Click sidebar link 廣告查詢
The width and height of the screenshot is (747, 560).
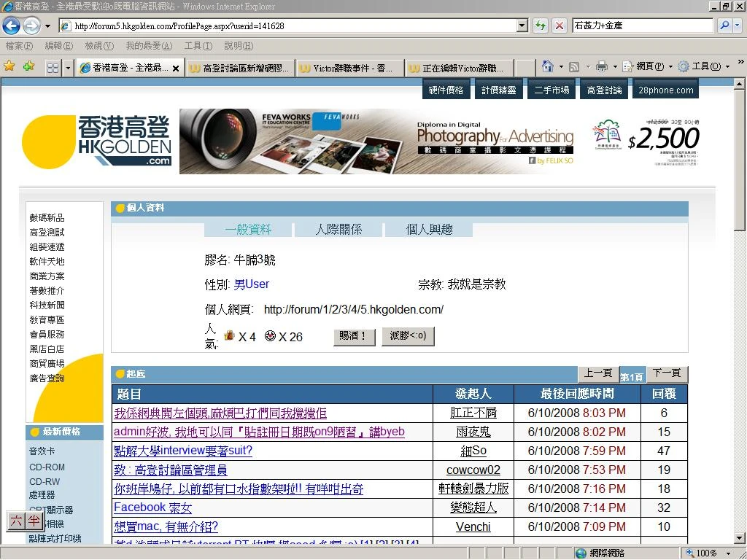47,378
